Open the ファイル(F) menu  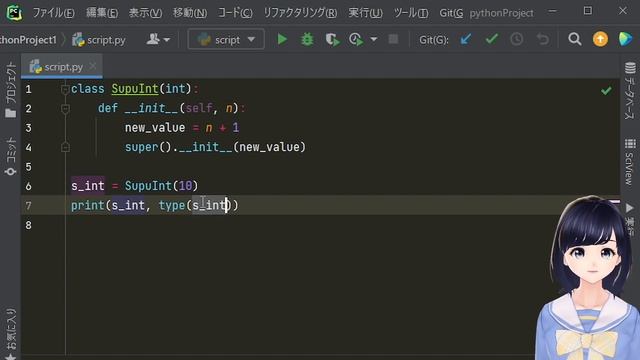click(x=53, y=13)
